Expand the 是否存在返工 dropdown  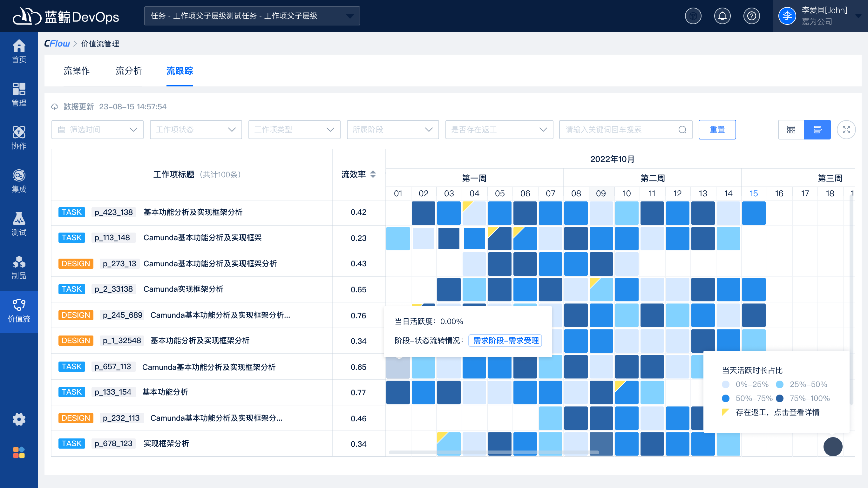[x=499, y=129]
